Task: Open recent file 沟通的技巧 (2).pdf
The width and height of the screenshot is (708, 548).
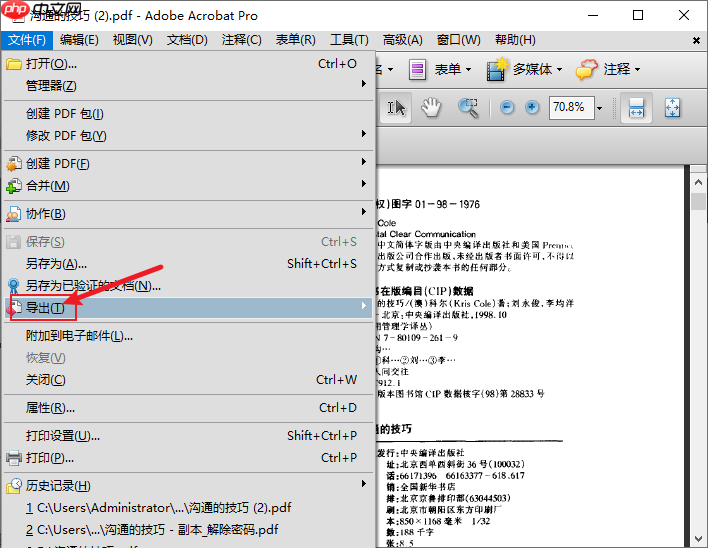Action: click(x=188, y=508)
